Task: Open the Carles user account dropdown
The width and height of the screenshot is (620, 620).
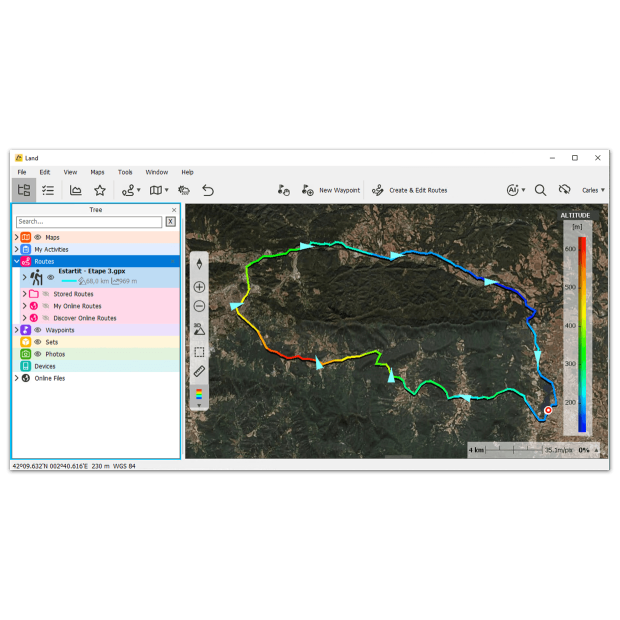Action: pos(593,190)
